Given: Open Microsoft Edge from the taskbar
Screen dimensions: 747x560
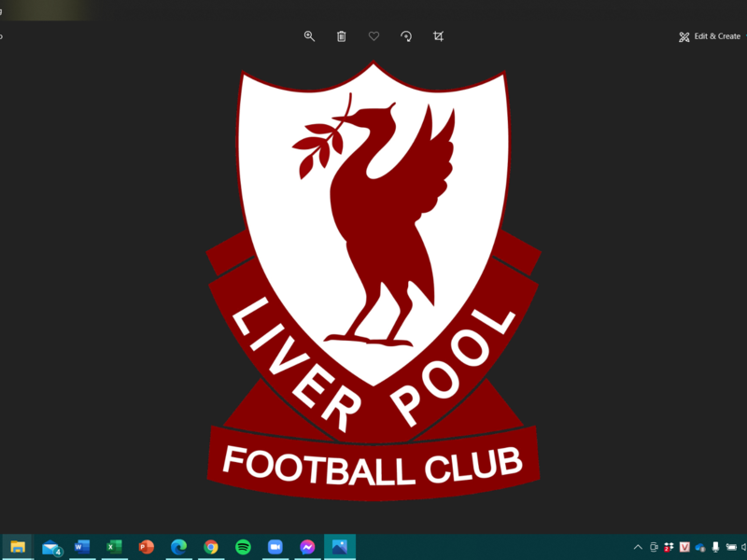Looking at the screenshot, I should [178, 547].
